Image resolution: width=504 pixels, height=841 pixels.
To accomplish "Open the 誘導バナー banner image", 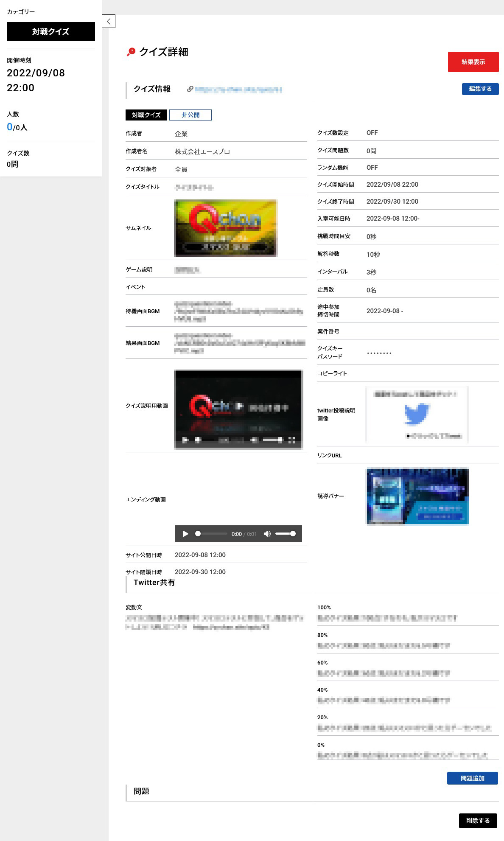I will click(x=417, y=496).
